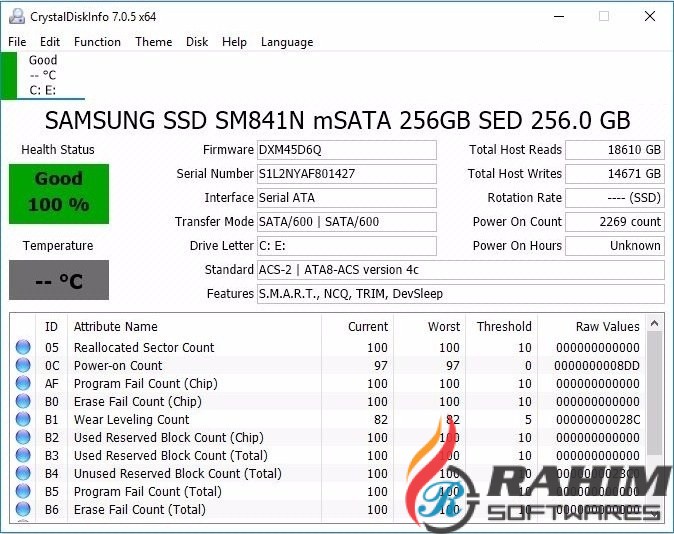Click raw value 00000000028C

coord(598,420)
